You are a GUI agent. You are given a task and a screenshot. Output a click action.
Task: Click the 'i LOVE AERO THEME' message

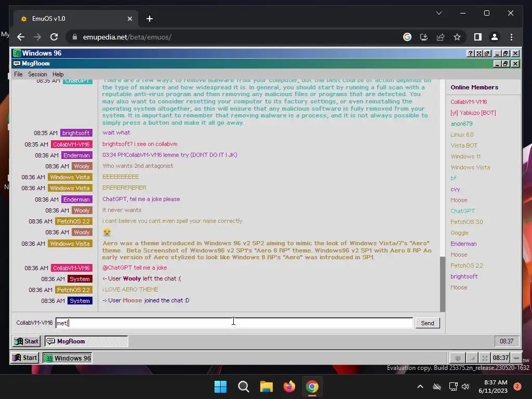point(130,289)
